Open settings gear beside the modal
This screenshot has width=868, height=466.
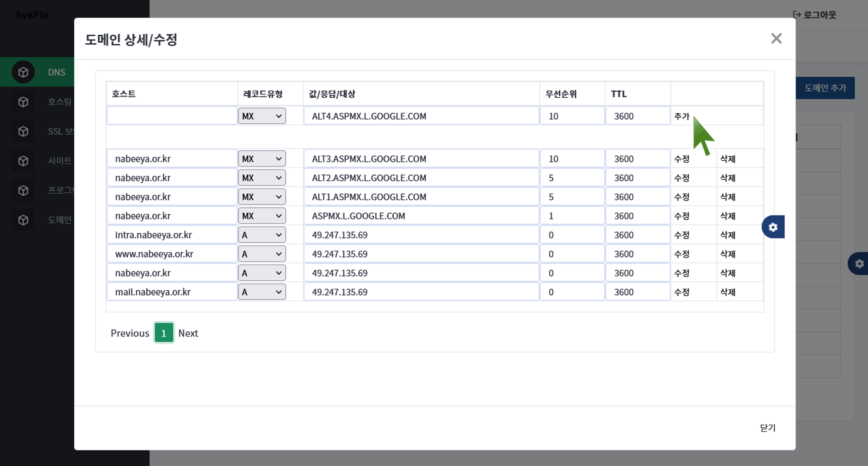773,227
